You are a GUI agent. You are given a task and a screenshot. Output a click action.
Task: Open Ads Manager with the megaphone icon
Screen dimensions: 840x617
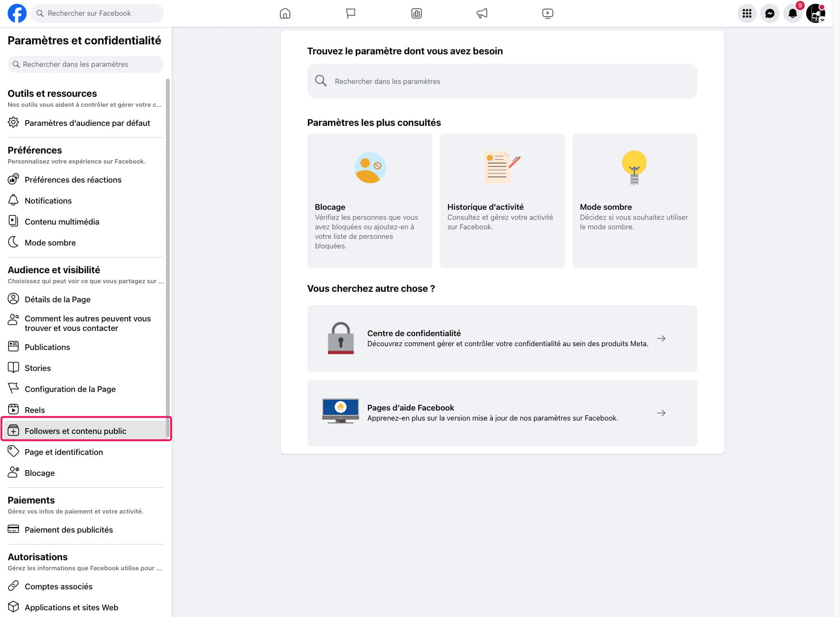click(x=481, y=13)
